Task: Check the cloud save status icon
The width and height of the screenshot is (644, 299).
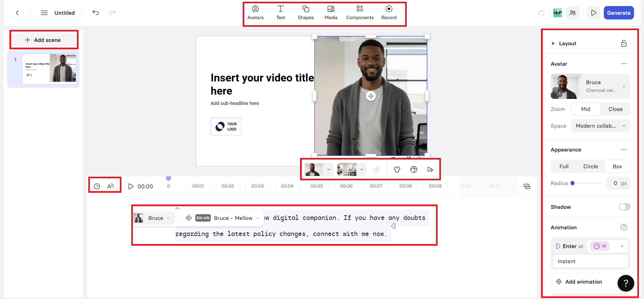Action: click(541, 13)
